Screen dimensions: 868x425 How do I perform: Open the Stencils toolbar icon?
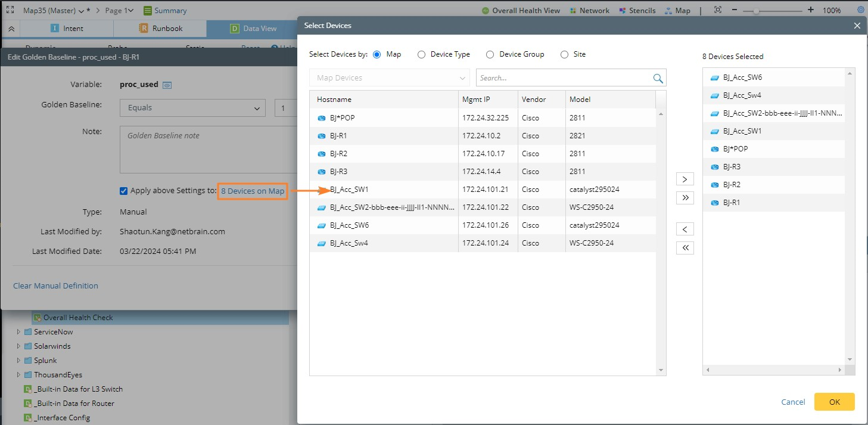coord(623,11)
